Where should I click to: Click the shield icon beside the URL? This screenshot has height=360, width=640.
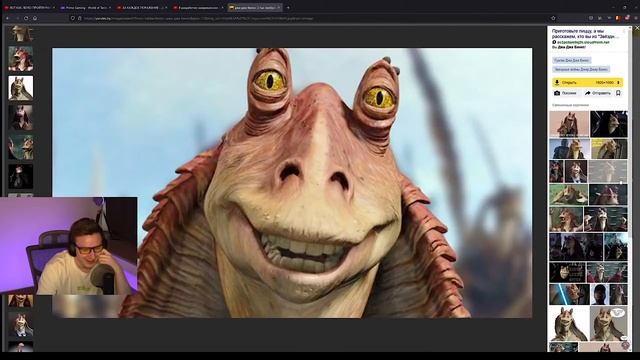coord(73,18)
